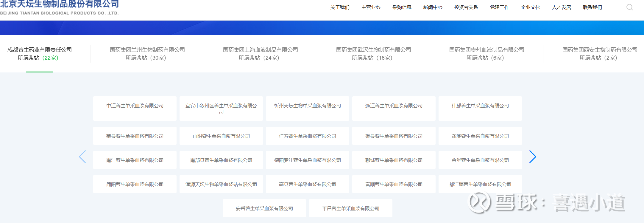644x223 pixels.
Task: Open the 主营业务 menu item
Action: pyautogui.click(x=371, y=7)
